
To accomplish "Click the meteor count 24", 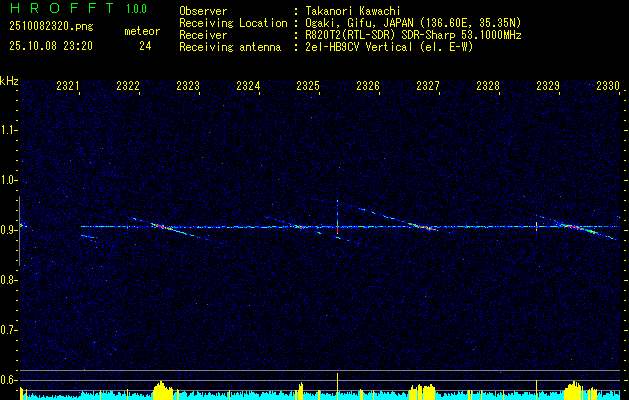I will 145,46.
